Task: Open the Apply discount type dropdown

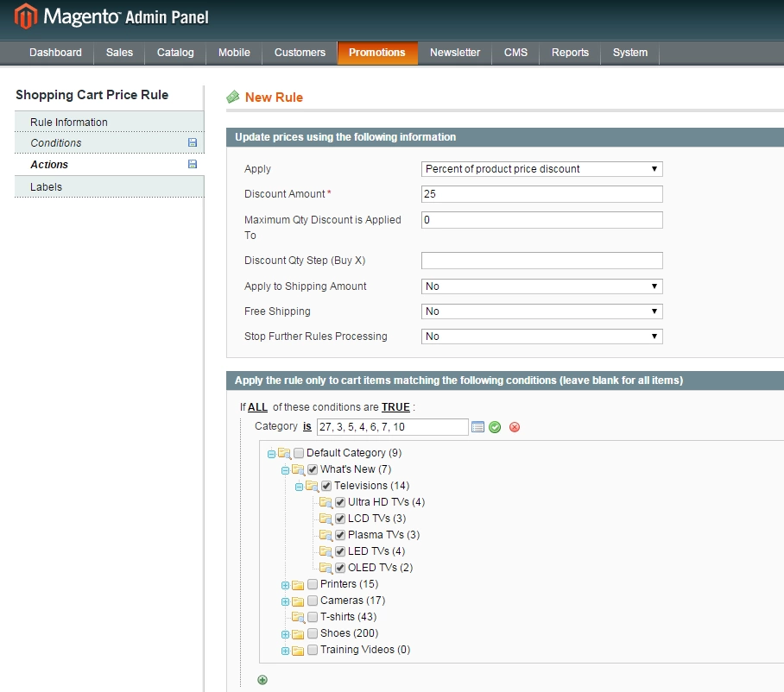Action: point(542,169)
